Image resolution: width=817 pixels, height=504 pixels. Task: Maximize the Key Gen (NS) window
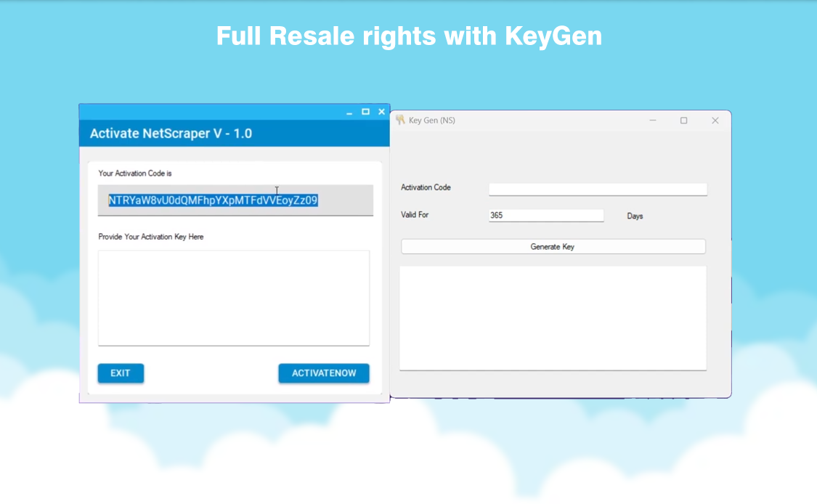pyautogui.click(x=683, y=121)
